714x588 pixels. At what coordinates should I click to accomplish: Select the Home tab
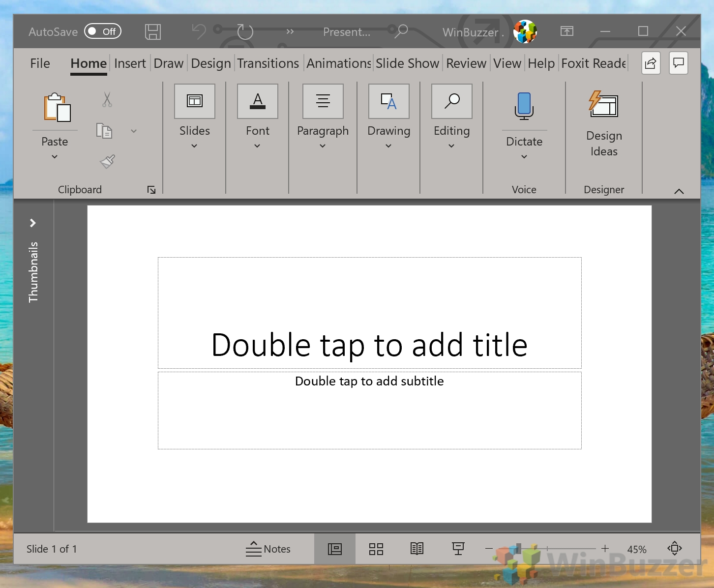(89, 63)
